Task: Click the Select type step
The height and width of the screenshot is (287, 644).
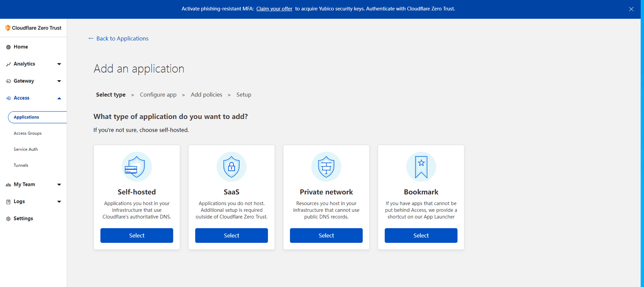Action: (x=111, y=95)
